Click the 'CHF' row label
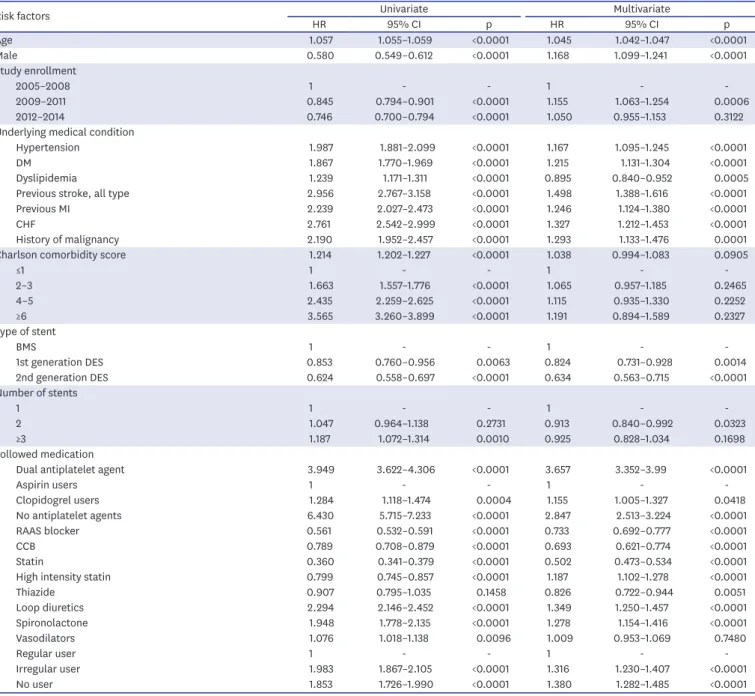755x696 pixels. coord(26,224)
